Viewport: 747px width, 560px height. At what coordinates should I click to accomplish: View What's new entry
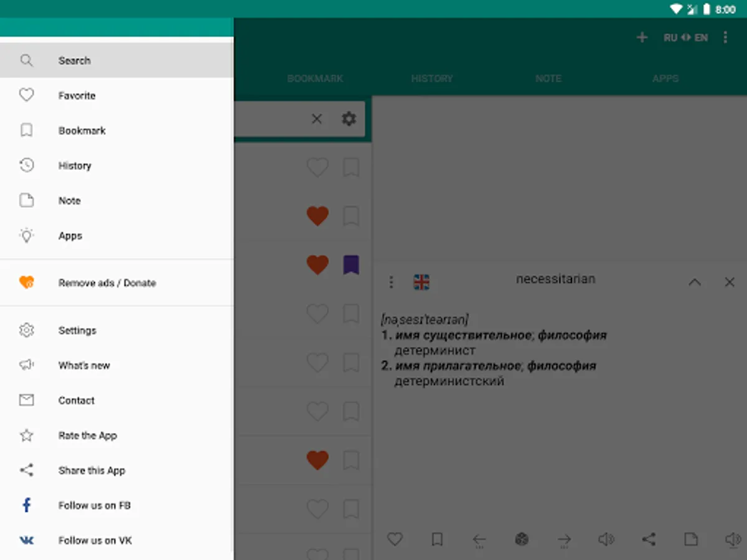point(116,365)
